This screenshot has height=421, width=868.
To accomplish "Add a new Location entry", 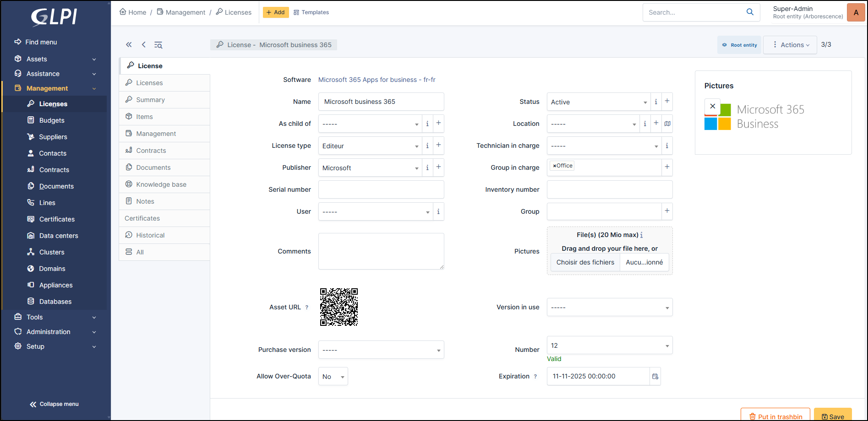I will coord(656,123).
